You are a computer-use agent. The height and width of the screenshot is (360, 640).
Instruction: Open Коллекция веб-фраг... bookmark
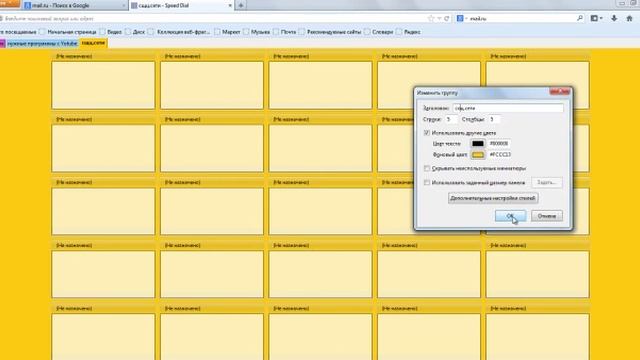180,32
